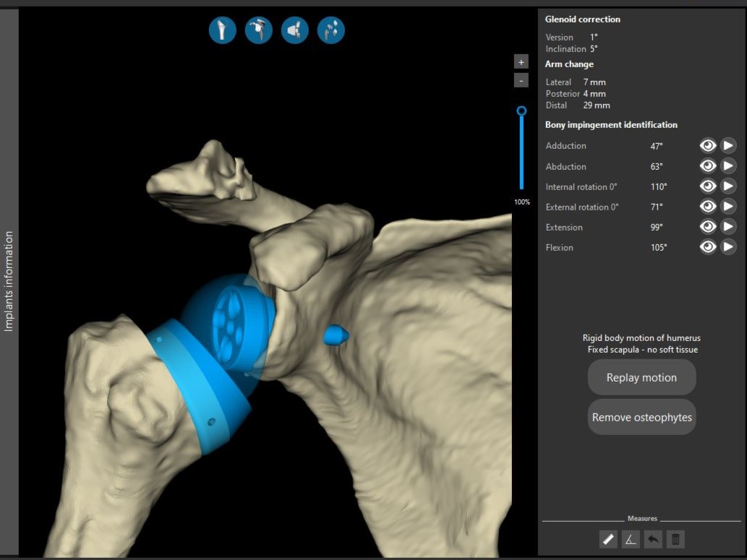Toggle Flexion impingement visibility eye

coord(707,247)
